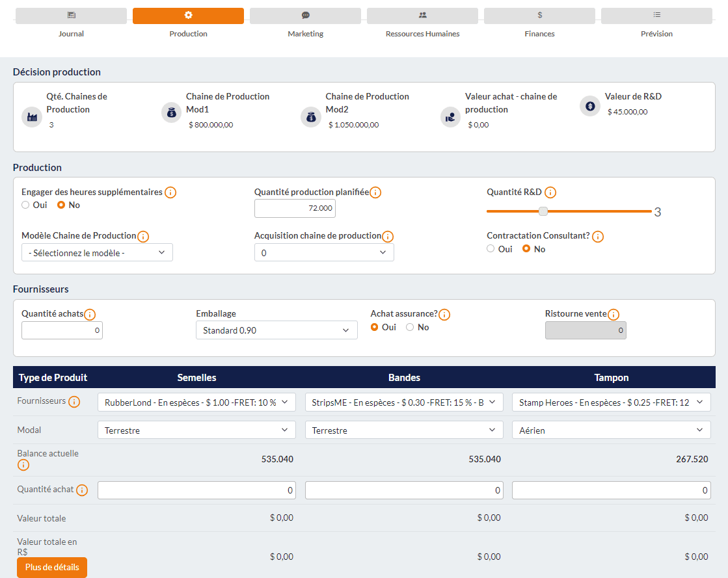Expand the Emballage Standard 0.90 dropdown
This screenshot has width=728, height=578.
pos(276,330)
